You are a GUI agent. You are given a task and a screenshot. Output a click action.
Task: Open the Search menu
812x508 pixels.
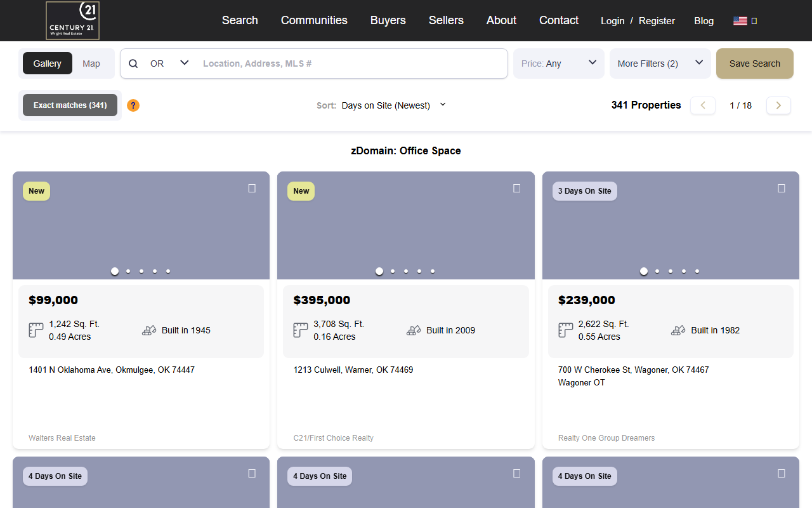coord(240,20)
